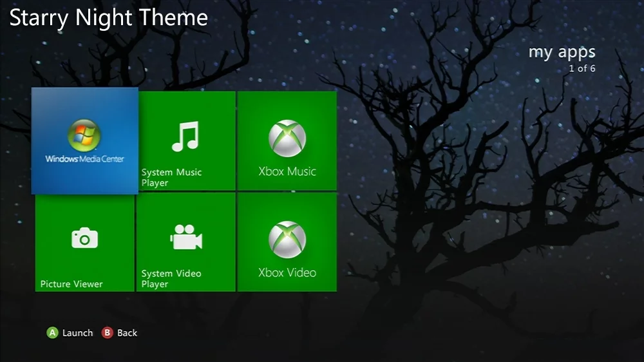Open the Windows Media Center tile
Screen dimensions: 644x362
click(x=84, y=140)
